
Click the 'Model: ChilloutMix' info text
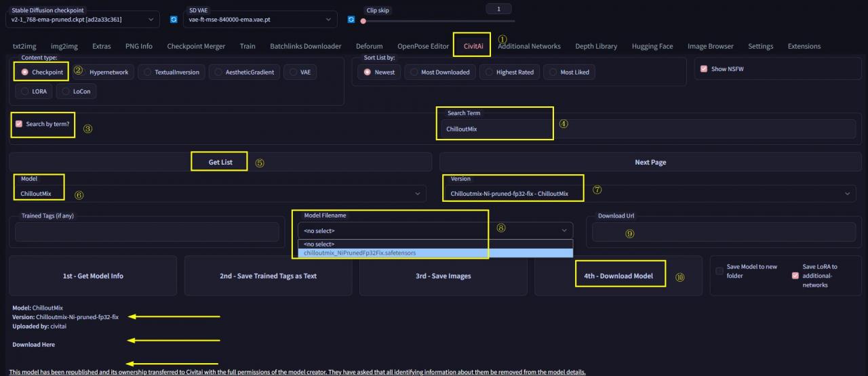pos(37,308)
